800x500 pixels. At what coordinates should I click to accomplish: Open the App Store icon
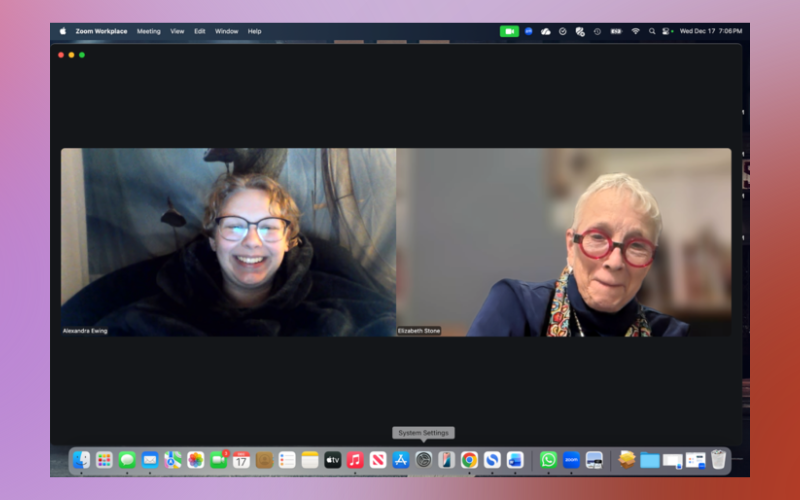pyautogui.click(x=401, y=460)
